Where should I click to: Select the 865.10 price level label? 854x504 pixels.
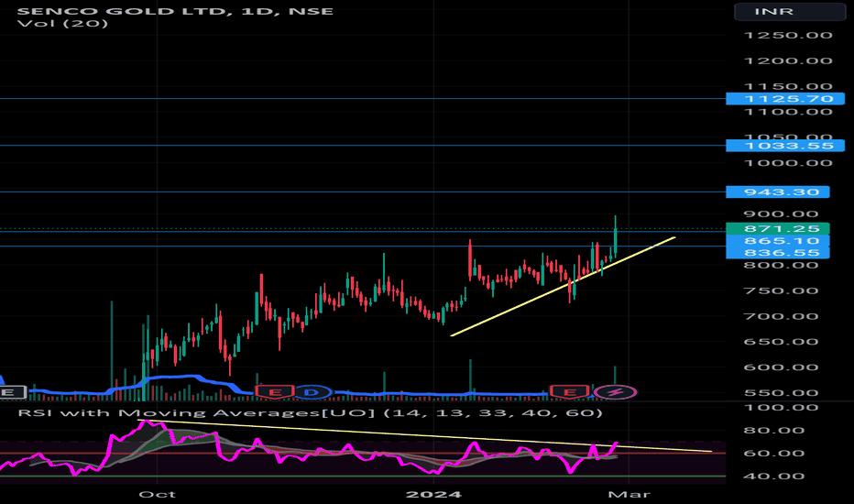[778, 241]
